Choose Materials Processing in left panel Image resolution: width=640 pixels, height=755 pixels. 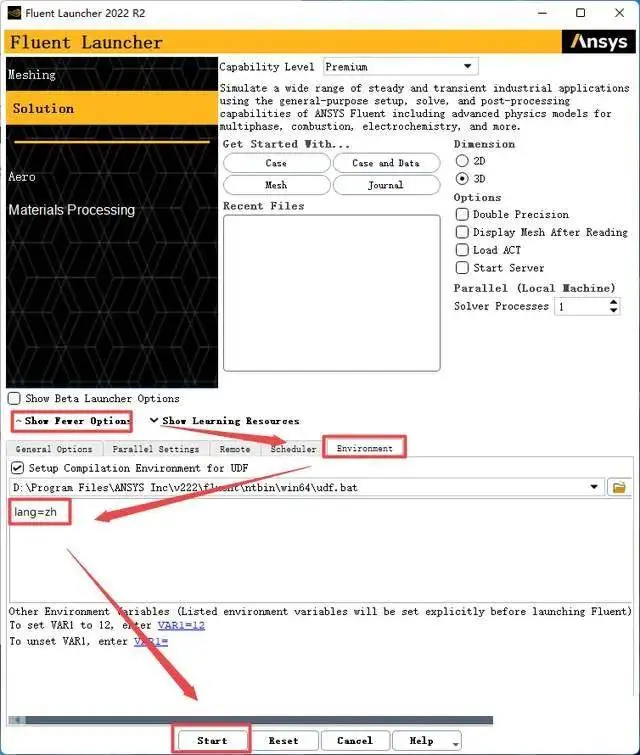[72, 210]
